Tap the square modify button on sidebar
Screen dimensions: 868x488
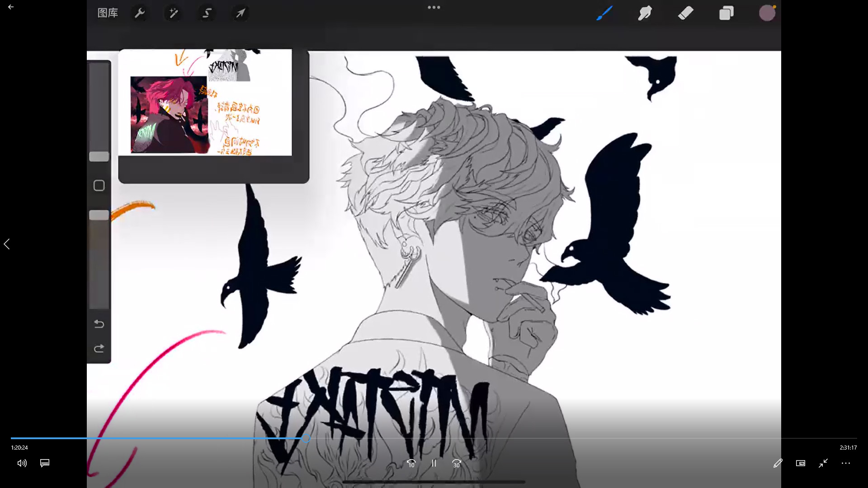click(x=99, y=186)
